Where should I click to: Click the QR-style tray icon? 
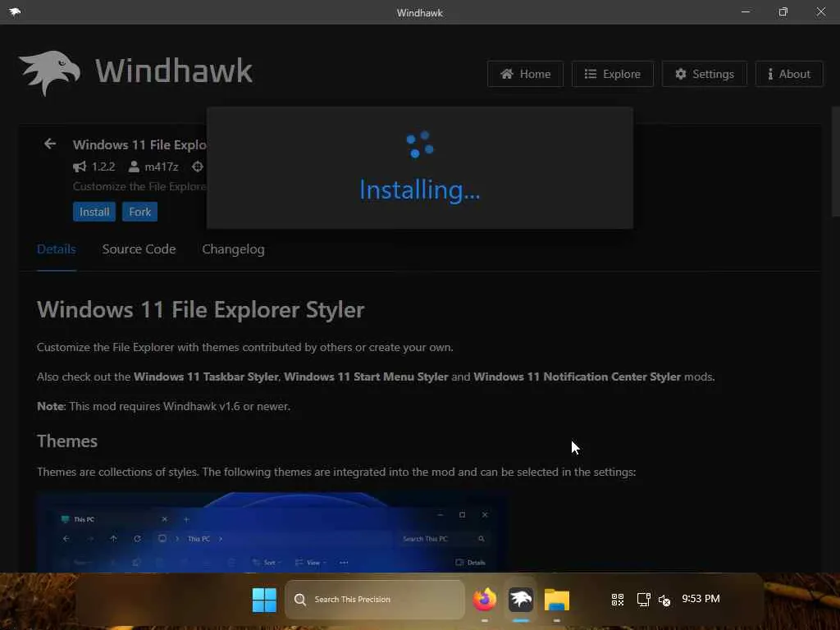pyautogui.click(x=618, y=600)
